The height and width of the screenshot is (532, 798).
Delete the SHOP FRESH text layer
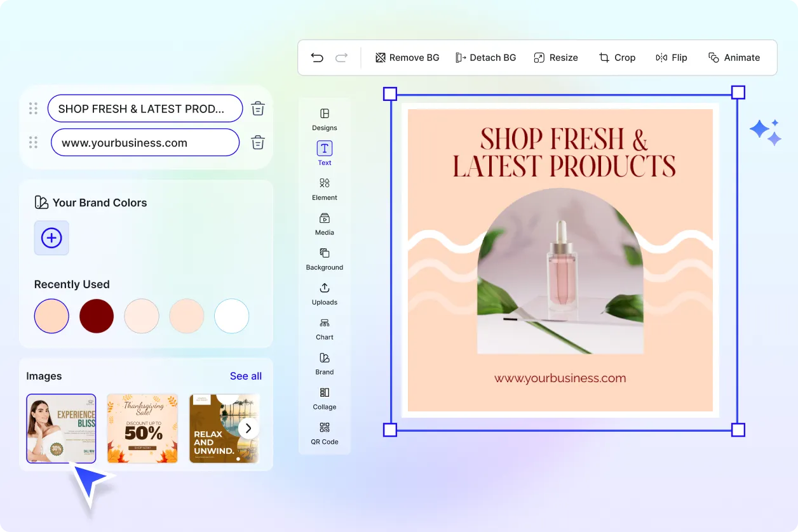coord(257,109)
